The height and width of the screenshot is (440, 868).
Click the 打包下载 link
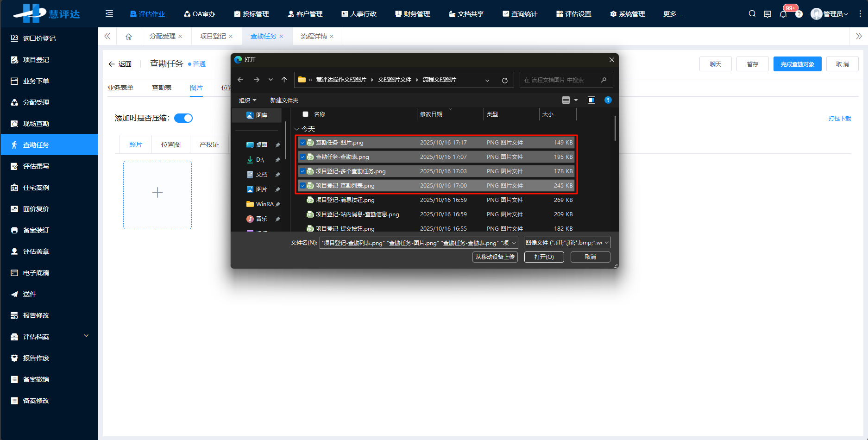coord(839,118)
